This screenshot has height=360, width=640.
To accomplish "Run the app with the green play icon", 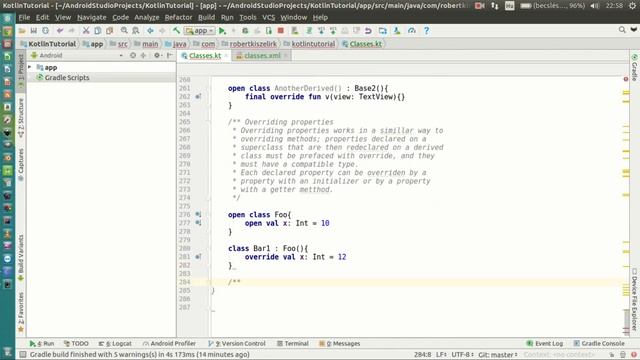I will (x=222, y=31).
